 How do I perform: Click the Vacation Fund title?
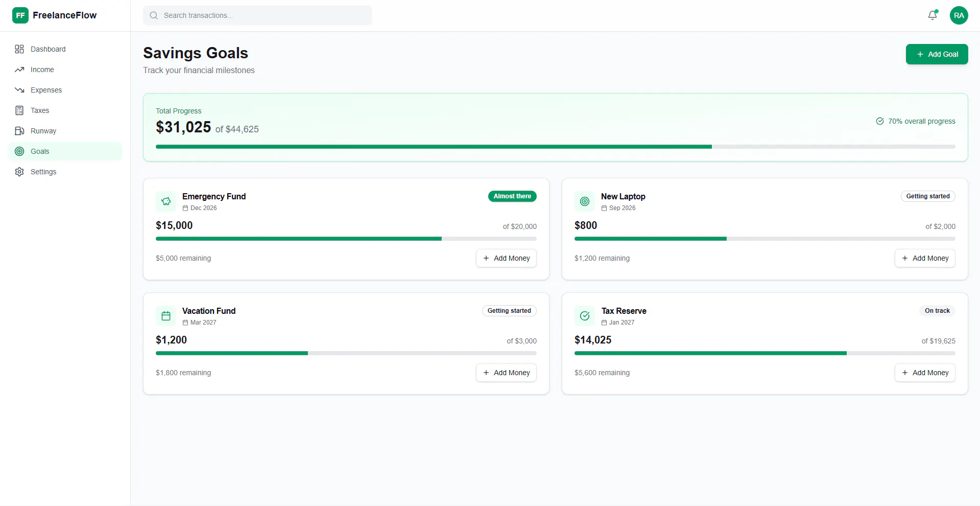coord(209,311)
